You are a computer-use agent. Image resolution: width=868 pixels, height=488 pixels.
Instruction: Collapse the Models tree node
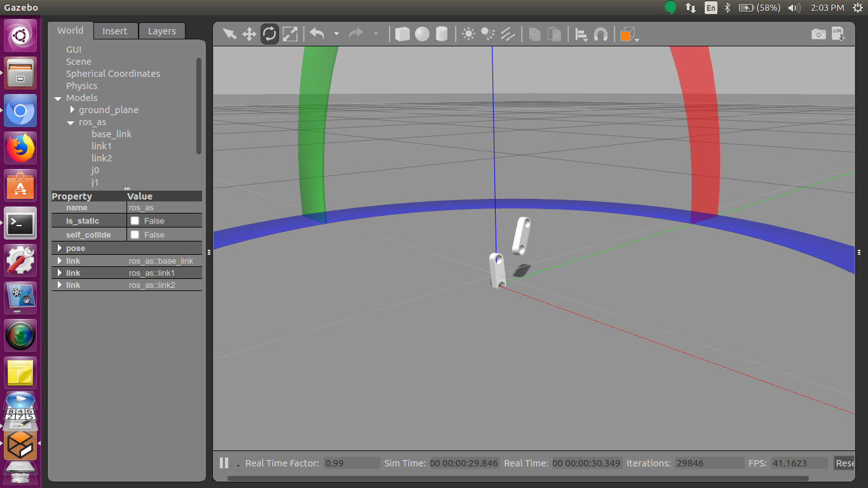click(x=58, y=98)
